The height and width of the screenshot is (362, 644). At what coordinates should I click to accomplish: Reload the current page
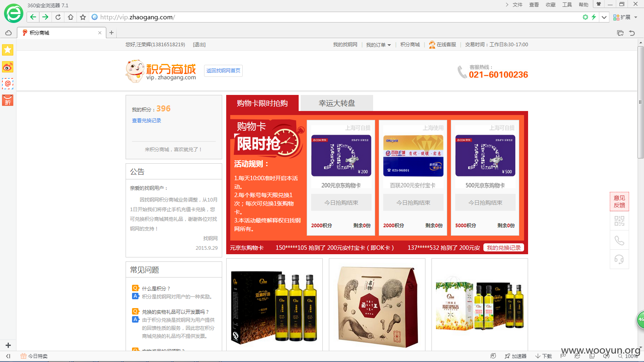tap(58, 17)
